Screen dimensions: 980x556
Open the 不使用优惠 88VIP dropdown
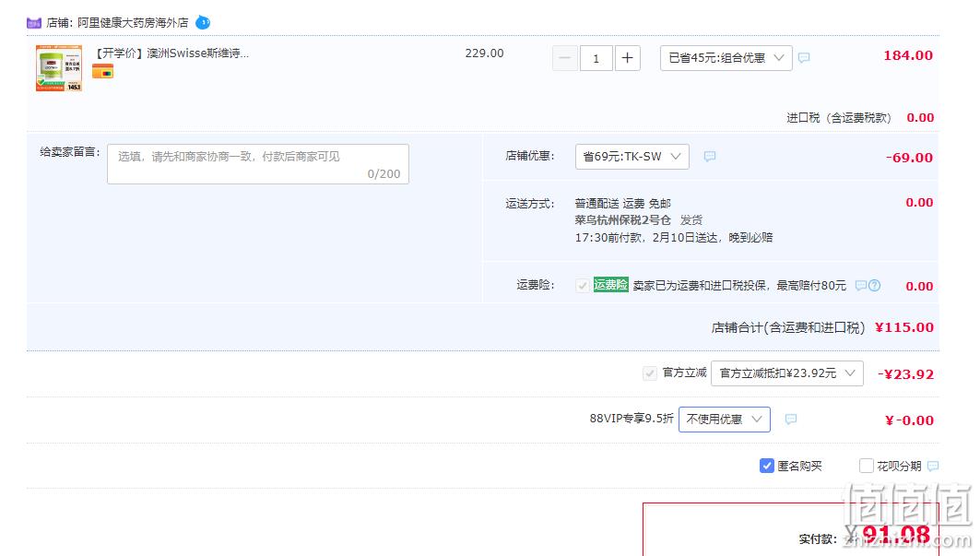[x=725, y=419]
